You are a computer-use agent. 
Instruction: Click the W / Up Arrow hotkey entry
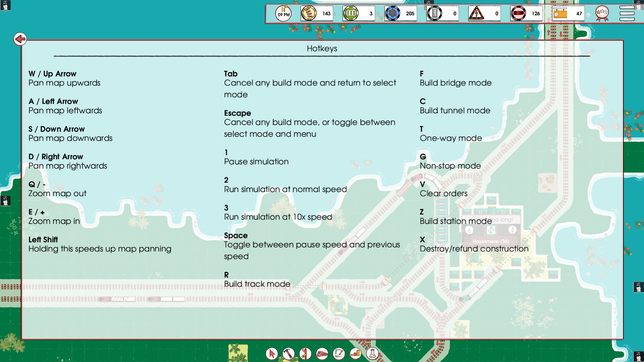(64, 78)
